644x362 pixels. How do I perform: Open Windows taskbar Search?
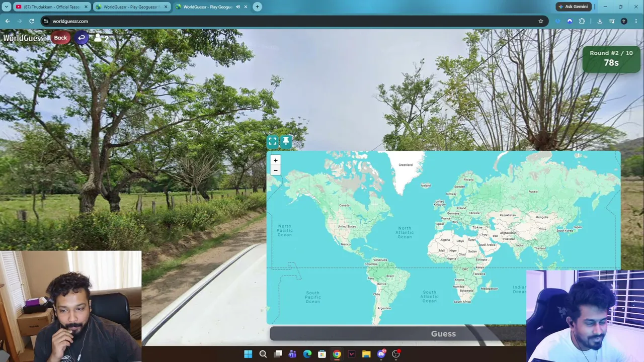pyautogui.click(x=263, y=354)
